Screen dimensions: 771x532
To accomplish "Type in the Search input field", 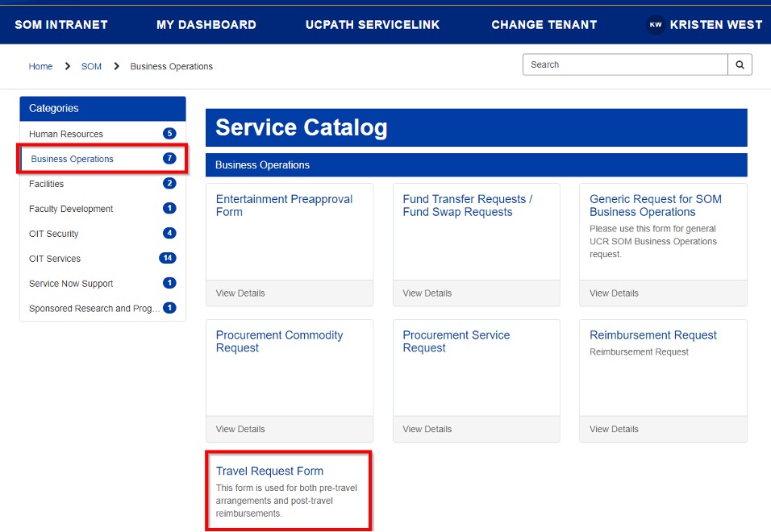I will tap(625, 65).
